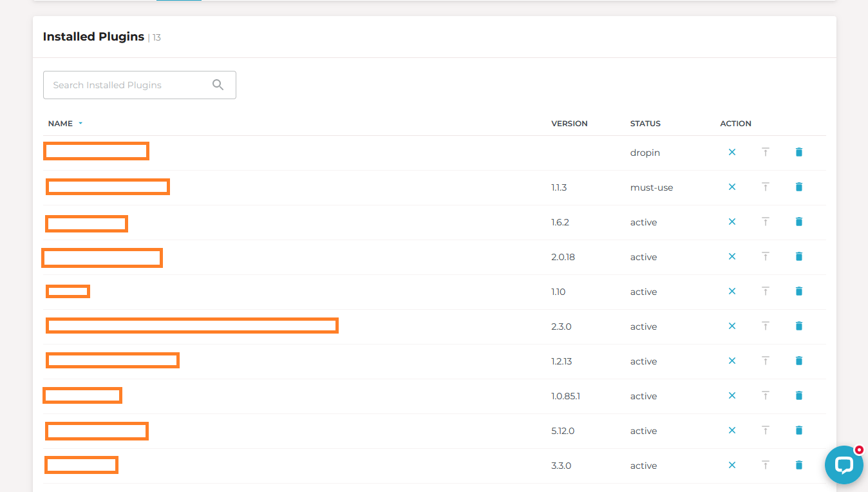Click version number 5.12.0
Screen dimensions: 868x492
pos(563,431)
